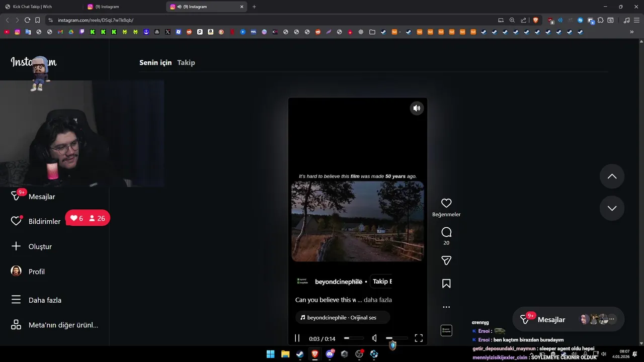
Task: Switch to the Takip tab
Action: (186, 62)
